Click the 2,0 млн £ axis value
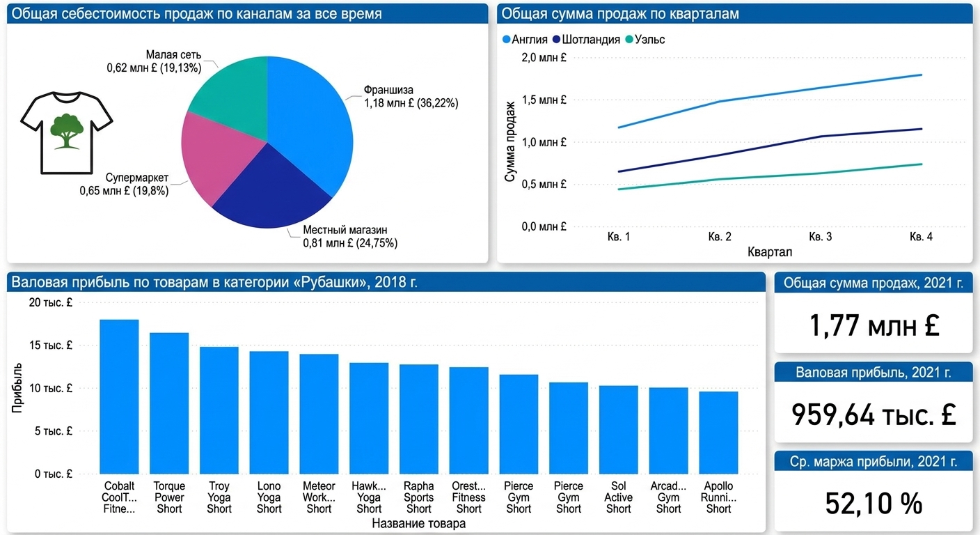Image resolution: width=980 pixels, height=535 pixels. coord(545,58)
